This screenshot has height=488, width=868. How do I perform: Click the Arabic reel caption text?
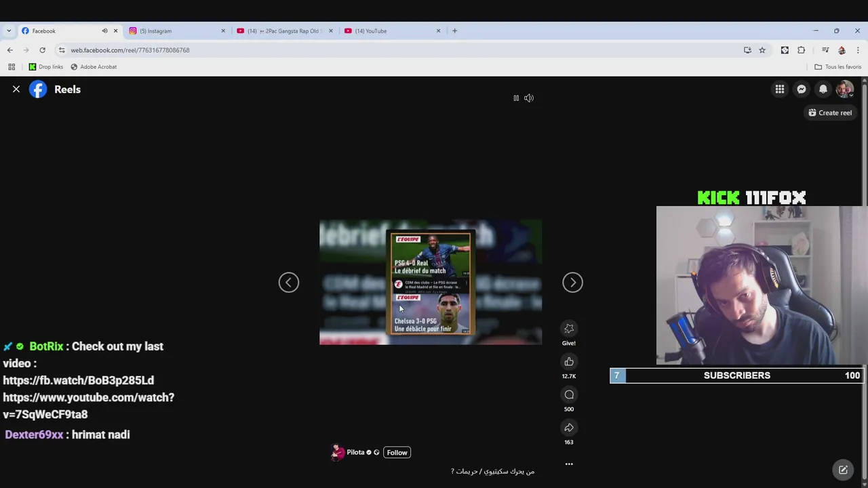point(493,471)
